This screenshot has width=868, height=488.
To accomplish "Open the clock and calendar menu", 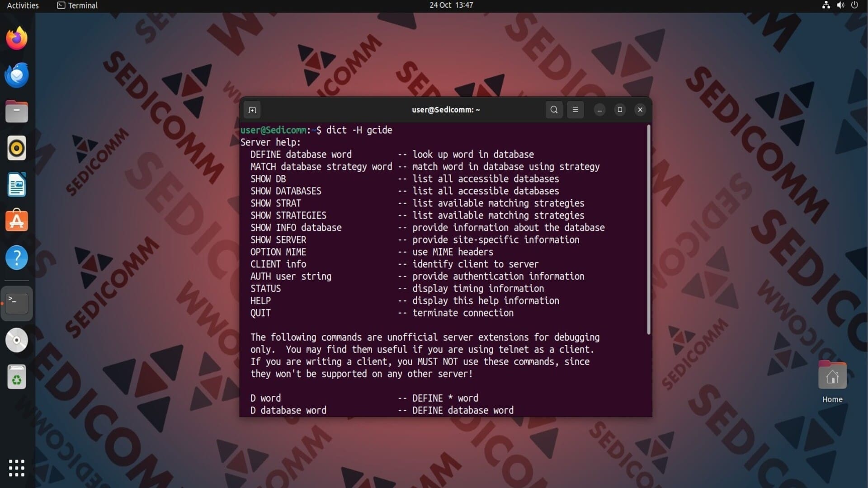I will (x=451, y=5).
